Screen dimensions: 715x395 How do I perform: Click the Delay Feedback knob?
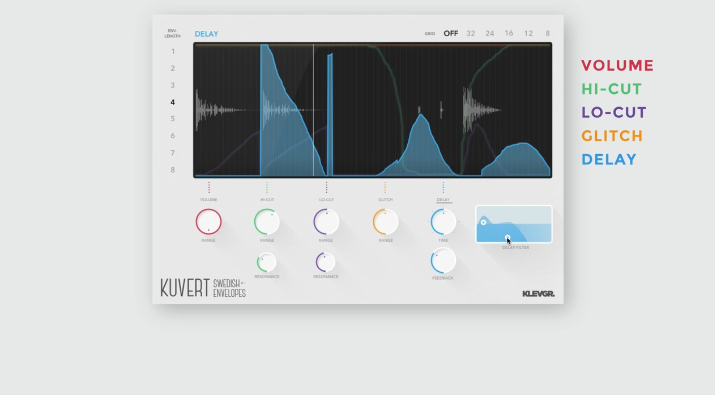click(443, 261)
